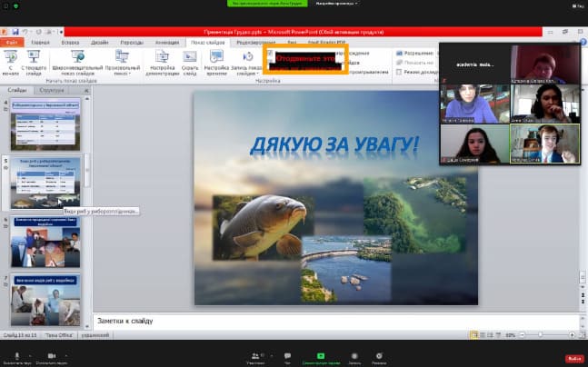Click the Zoom Reactions button
This screenshot has height=367, width=588.
click(x=379, y=358)
